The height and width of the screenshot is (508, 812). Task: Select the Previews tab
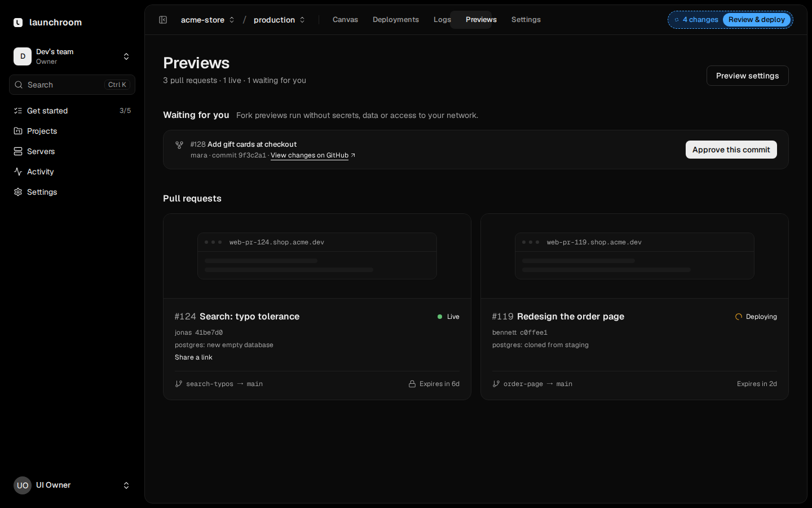click(x=481, y=20)
